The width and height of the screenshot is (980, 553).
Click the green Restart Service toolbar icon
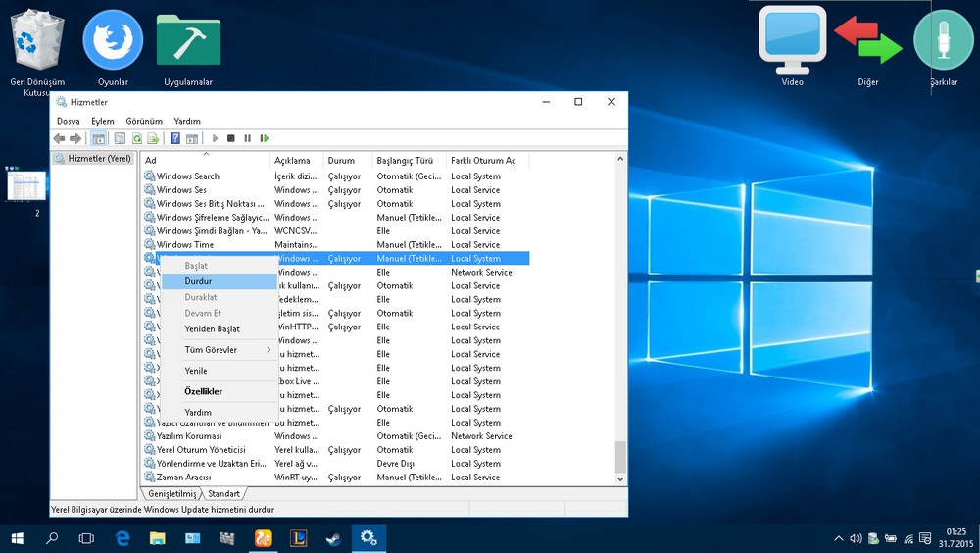(265, 138)
